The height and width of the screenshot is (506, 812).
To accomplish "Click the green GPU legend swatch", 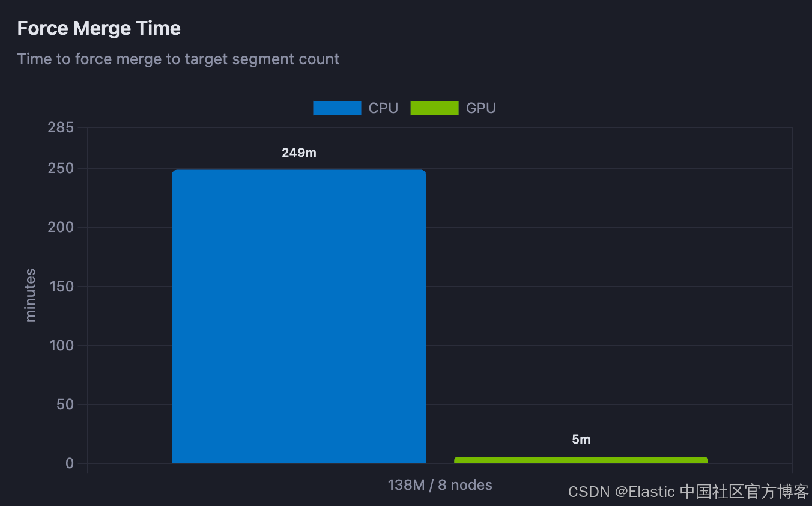I will [x=434, y=108].
